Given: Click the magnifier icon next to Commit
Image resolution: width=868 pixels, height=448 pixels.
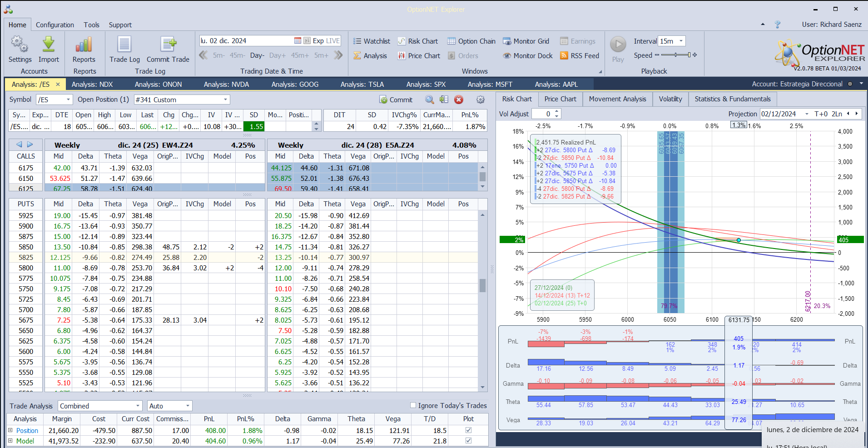Looking at the screenshot, I should (429, 100).
